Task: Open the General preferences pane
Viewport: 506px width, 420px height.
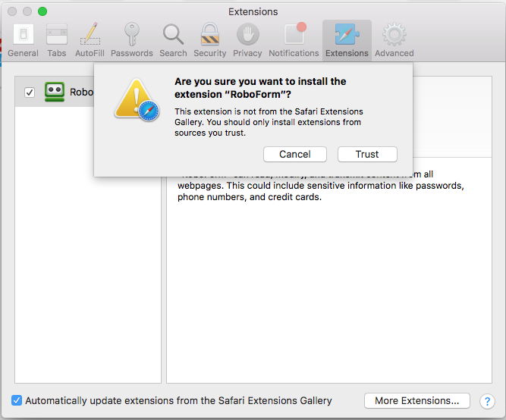Action: click(23, 40)
